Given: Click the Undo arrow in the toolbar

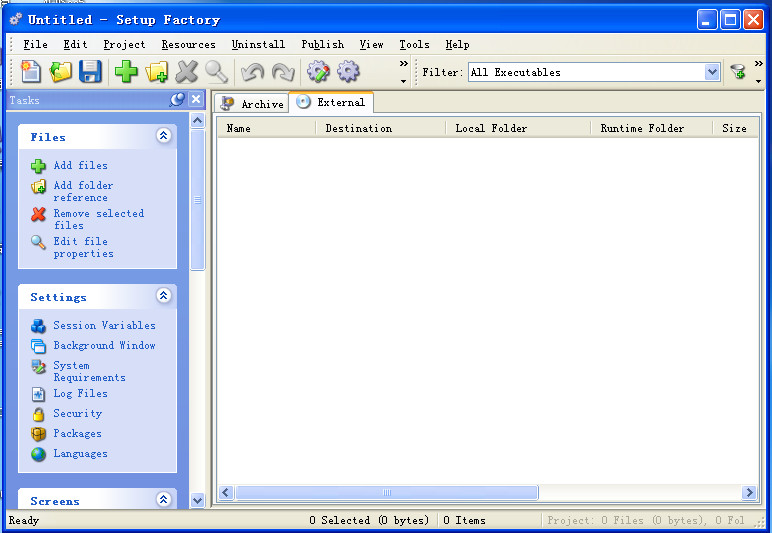Looking at the screenshot, I should coord(251,72).
